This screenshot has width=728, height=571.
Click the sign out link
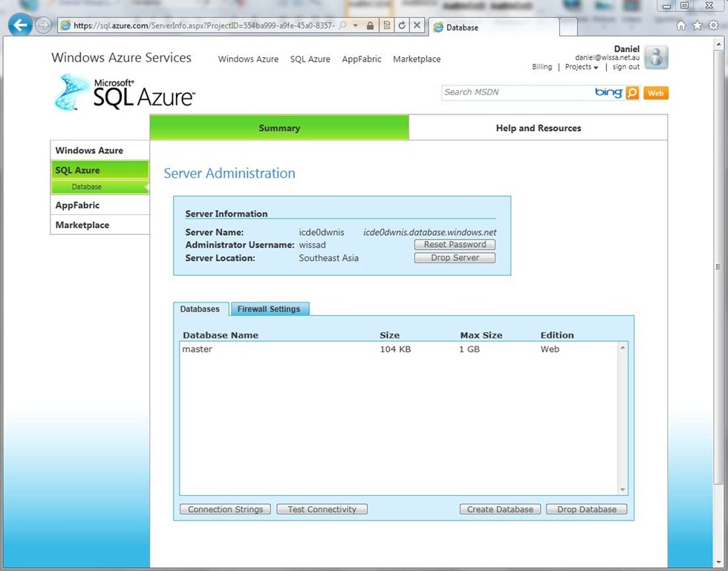point(625,67)
